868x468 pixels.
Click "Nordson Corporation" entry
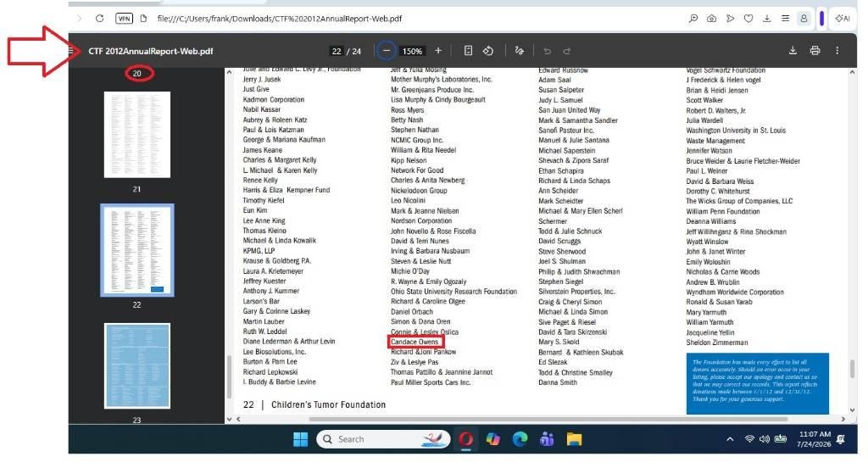pyautogui.click(x=421, y=220)
